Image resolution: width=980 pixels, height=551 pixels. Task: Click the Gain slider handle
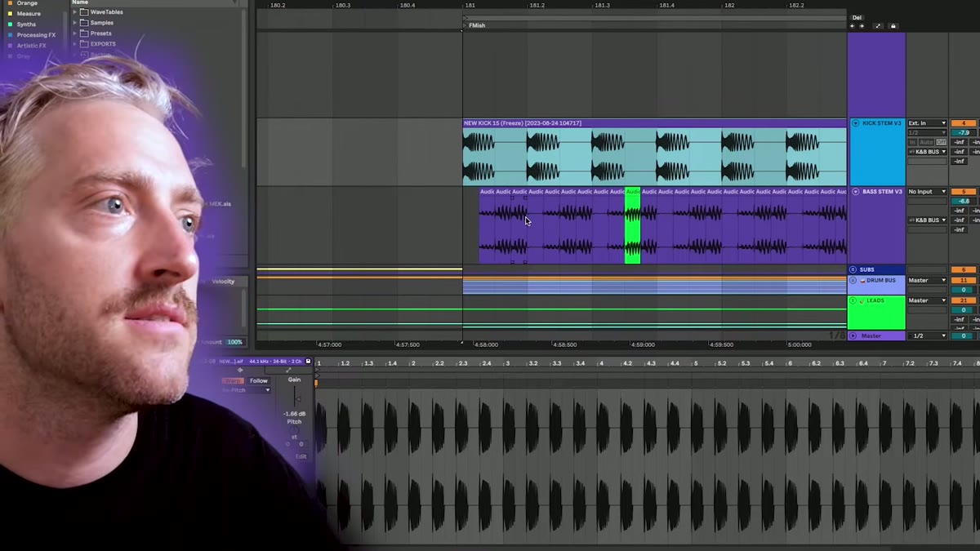296,399
